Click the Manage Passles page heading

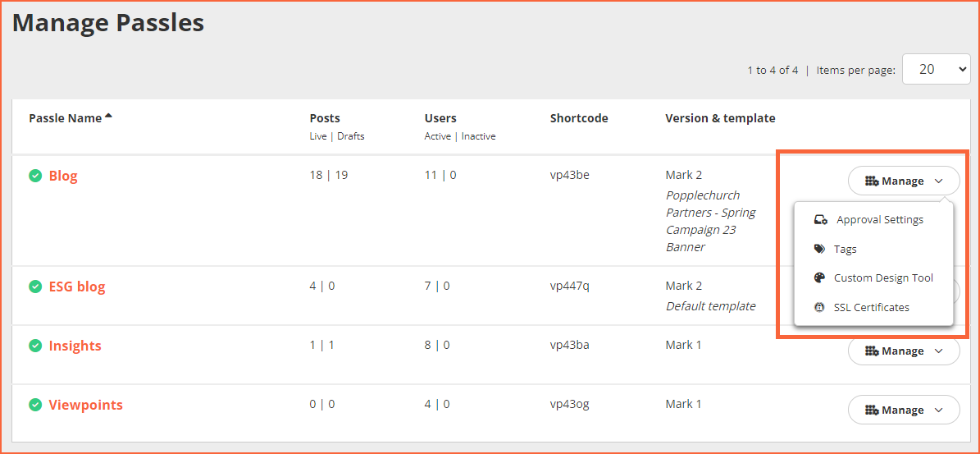pyautogui.click(x=108, y=23)
